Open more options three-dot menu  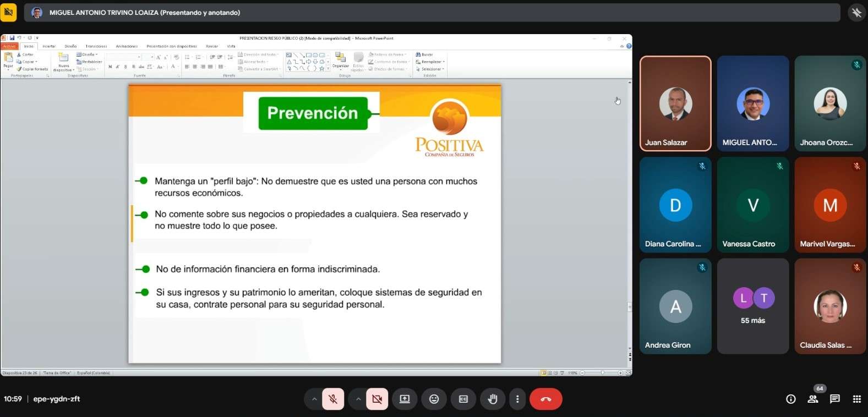[517, 399]
